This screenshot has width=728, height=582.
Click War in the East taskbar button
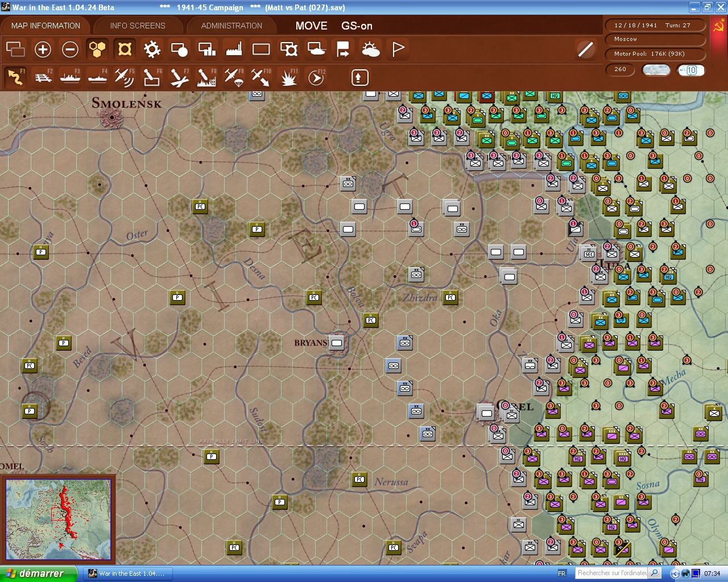pyautogui.click(x=129, y=573)
